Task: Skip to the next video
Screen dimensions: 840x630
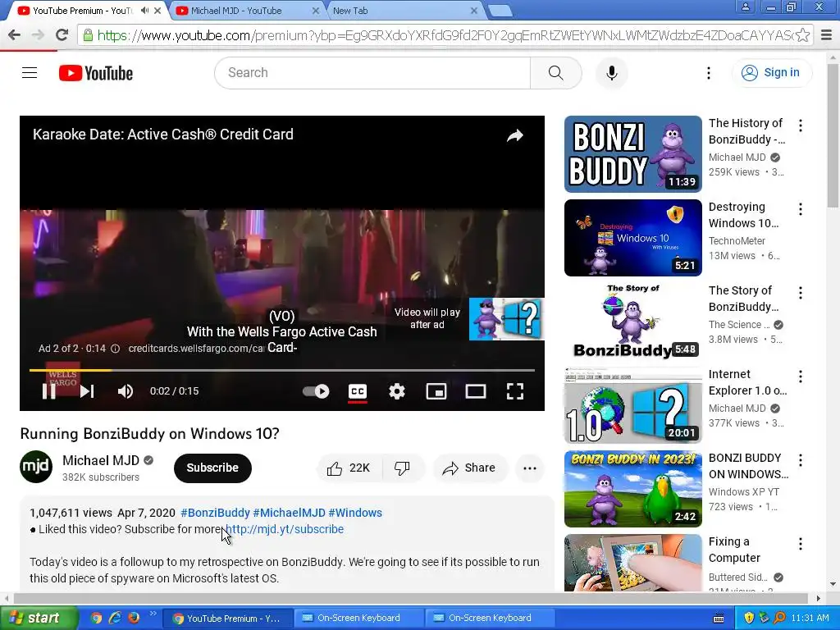Action: pos(87,391)
